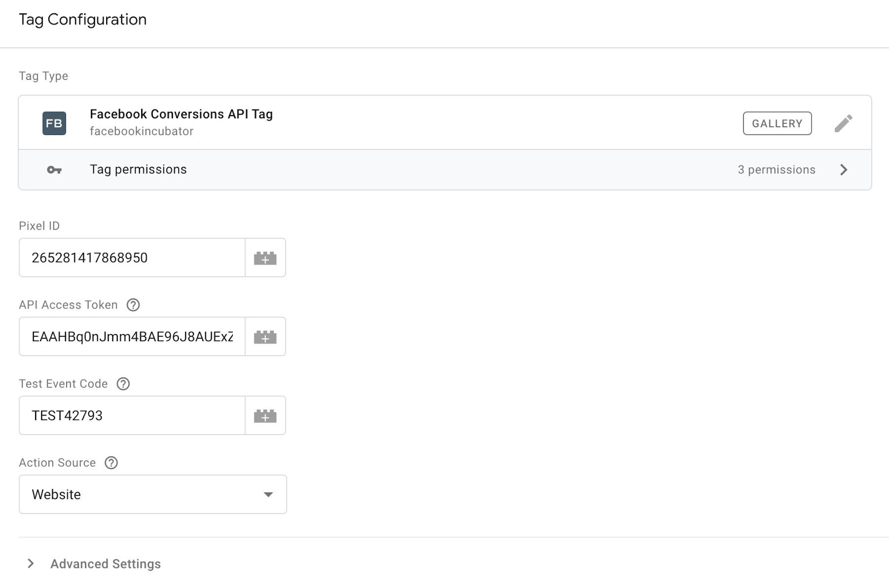Click the pencil edit icon for tag type
The width and height of the screenshot is (889, 588).
pyautogui.click(x=843, y=123)
